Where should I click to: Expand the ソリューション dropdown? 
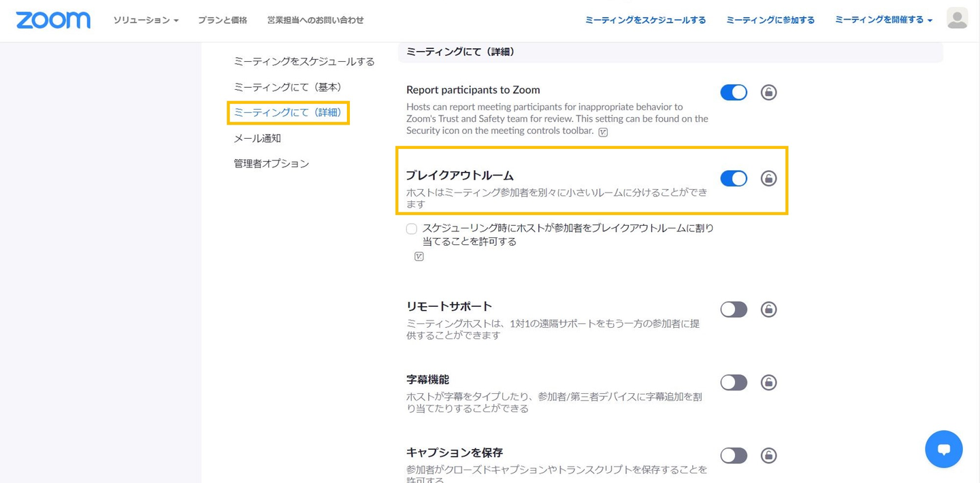pos(146,20)
